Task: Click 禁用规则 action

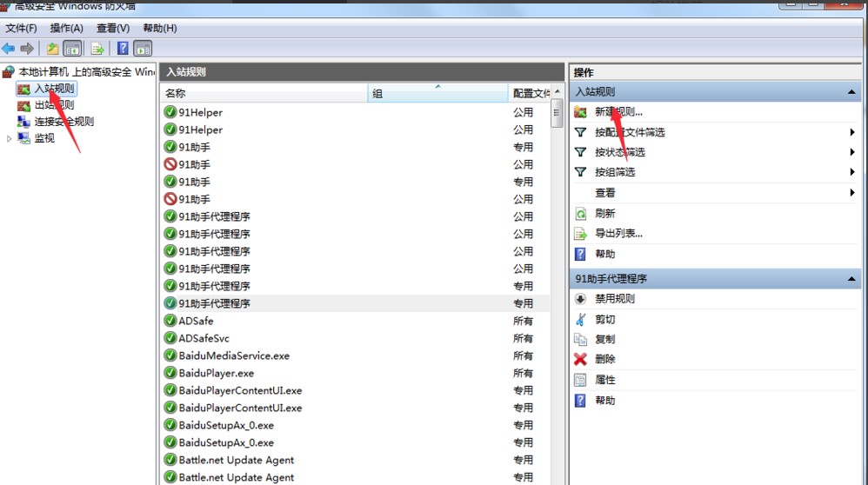Action: (614, 299)
